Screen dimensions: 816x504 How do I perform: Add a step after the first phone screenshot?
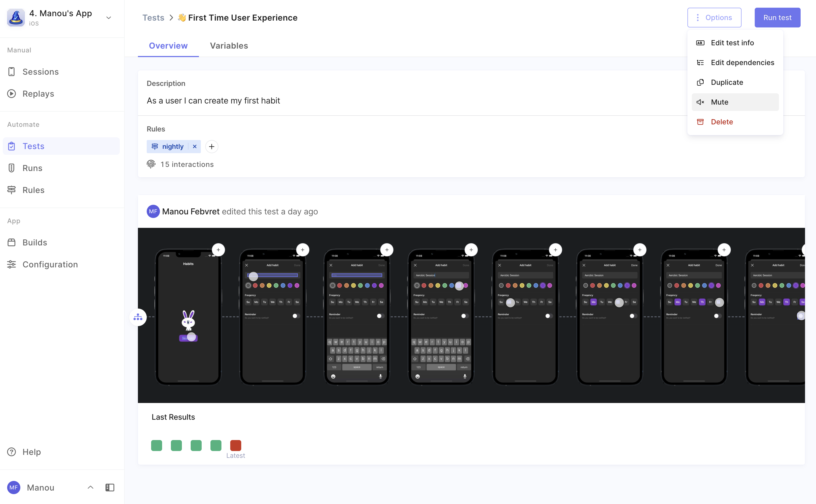point(218,250)
